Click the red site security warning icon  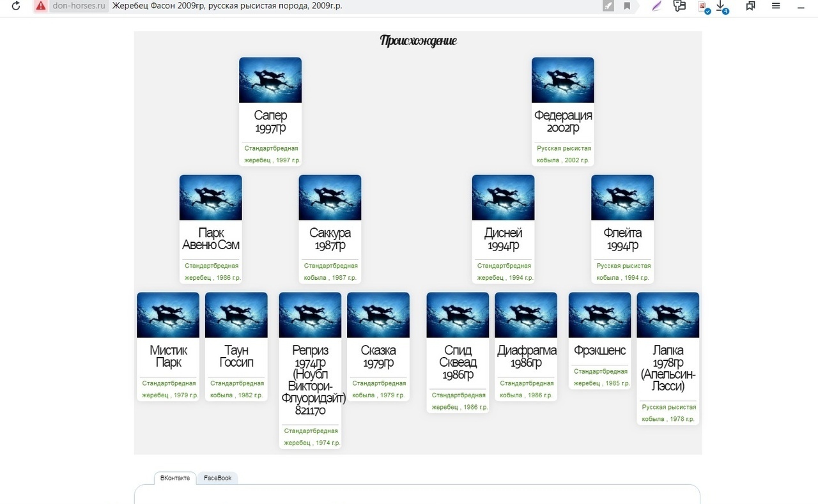click(41, 6)
